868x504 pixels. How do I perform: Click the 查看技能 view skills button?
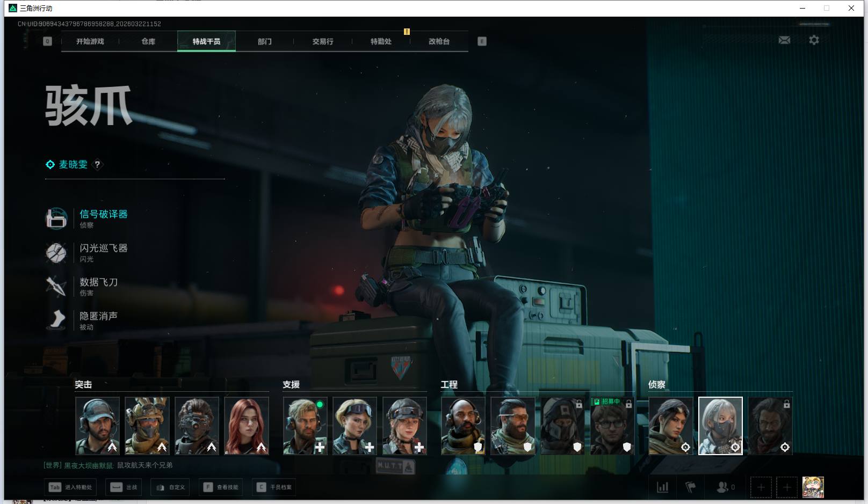pos(221,487)
